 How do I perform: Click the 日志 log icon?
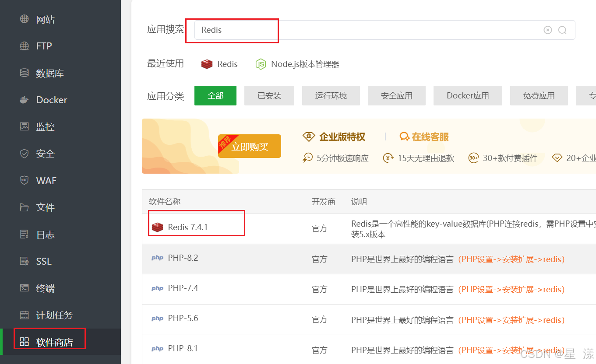[x=25, y=234]
